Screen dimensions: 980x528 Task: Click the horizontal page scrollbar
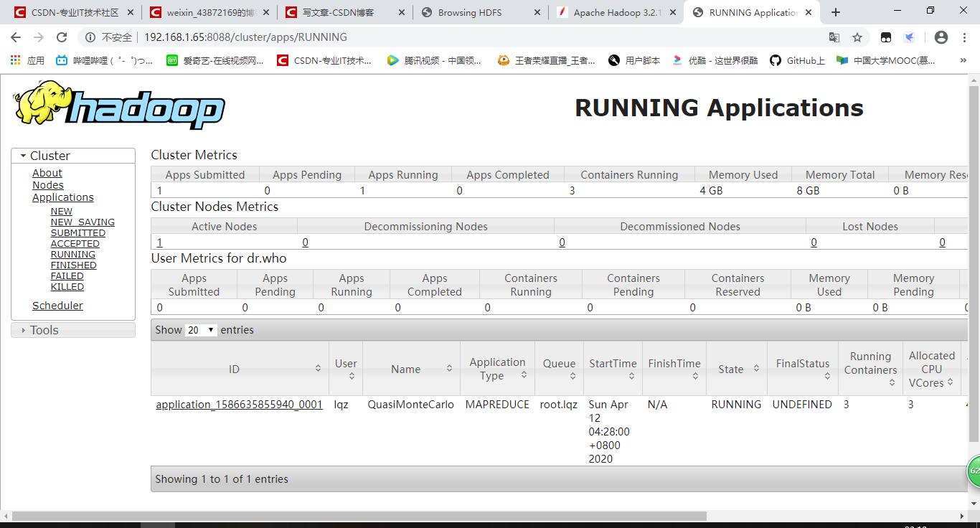point(359,516)
